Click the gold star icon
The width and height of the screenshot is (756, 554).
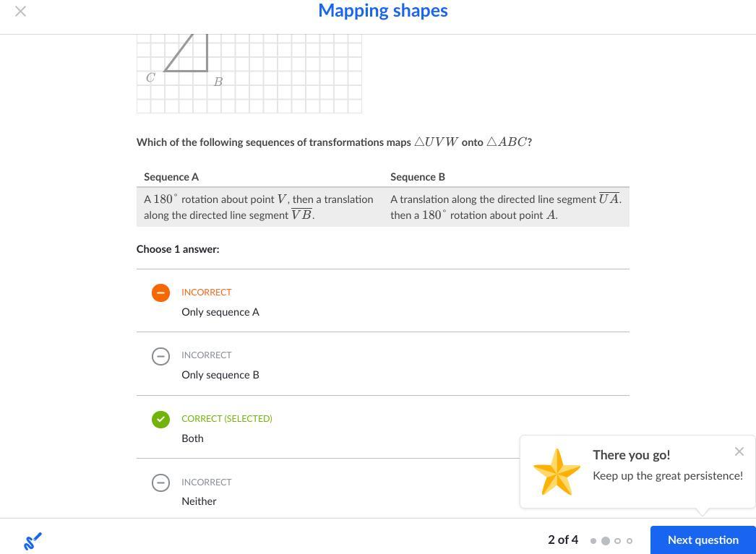pyautogui.click(x=557, y=472)
